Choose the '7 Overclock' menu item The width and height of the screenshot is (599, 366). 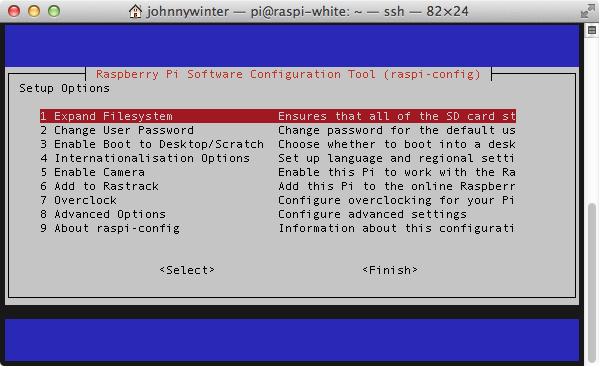tap(78, 200)
